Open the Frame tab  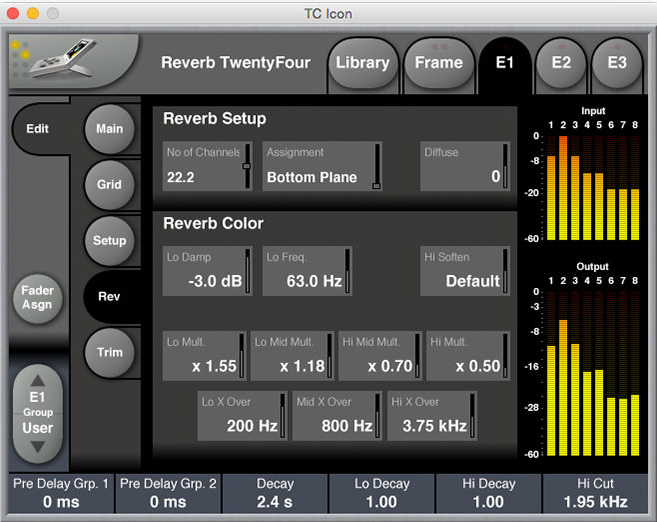[439, 63]
